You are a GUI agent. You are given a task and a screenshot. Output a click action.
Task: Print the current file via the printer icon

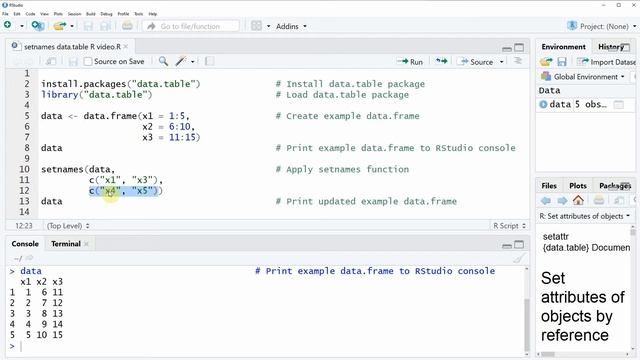coord(127,26)
